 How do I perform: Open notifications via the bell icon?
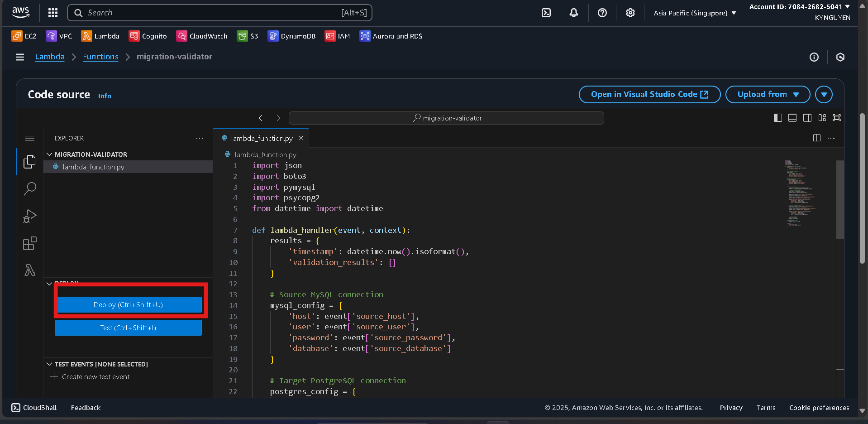(573, 13)
